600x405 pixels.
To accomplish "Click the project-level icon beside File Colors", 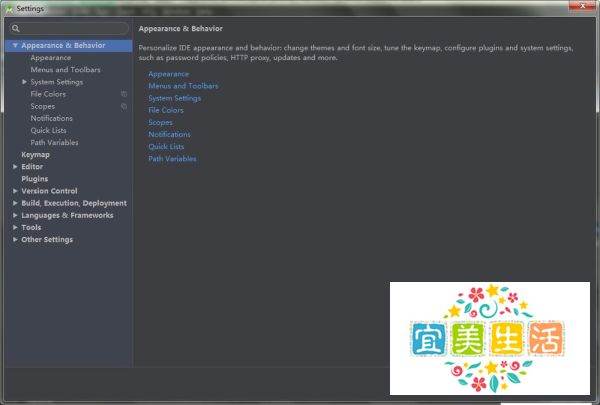I will (124, 94).
